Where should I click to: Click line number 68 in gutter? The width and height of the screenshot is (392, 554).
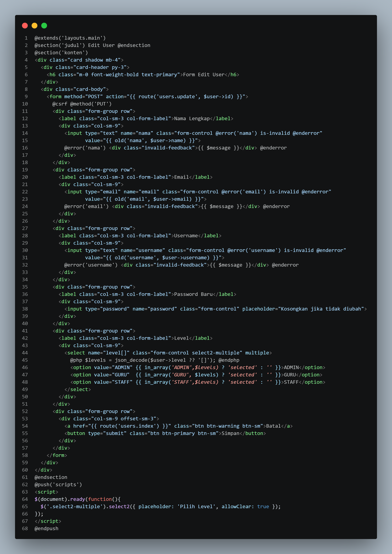25,529
